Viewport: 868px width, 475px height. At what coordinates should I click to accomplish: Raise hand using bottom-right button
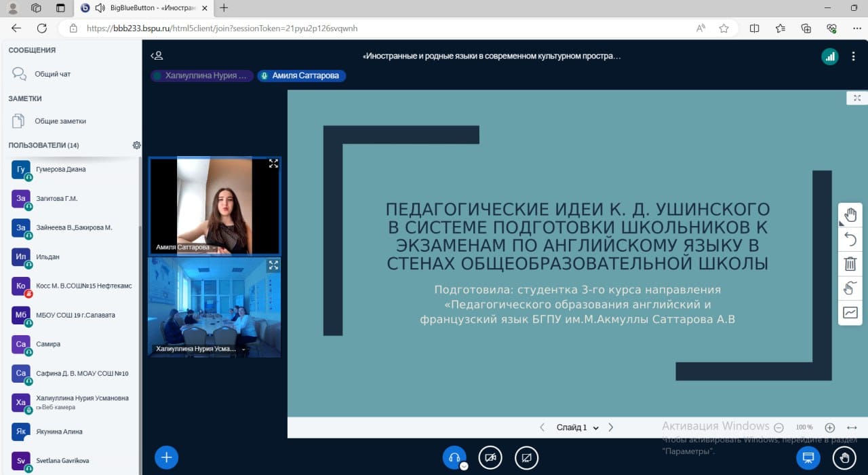844,458
